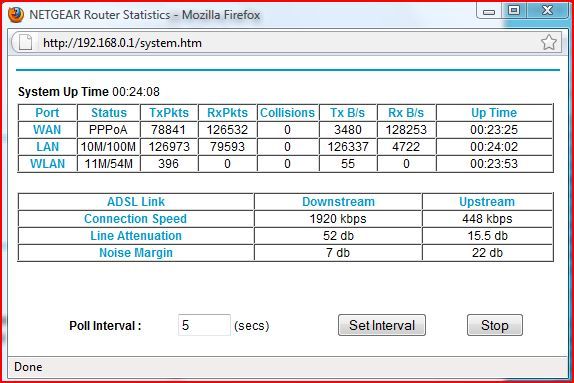Click the System Up Time label
The image size is (574, 383).
(63, 92)
